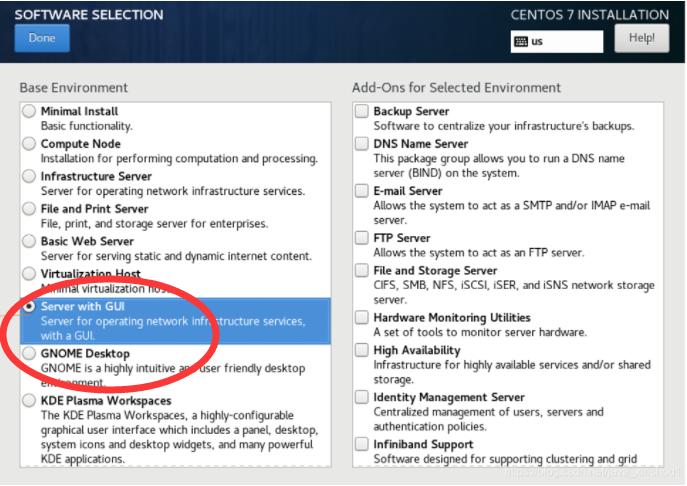The height and width of the screenshot is (486, 687).
Task: Enable FTP Server add-on checkbox
Action: pyautogui.click(x=361, y=238)
